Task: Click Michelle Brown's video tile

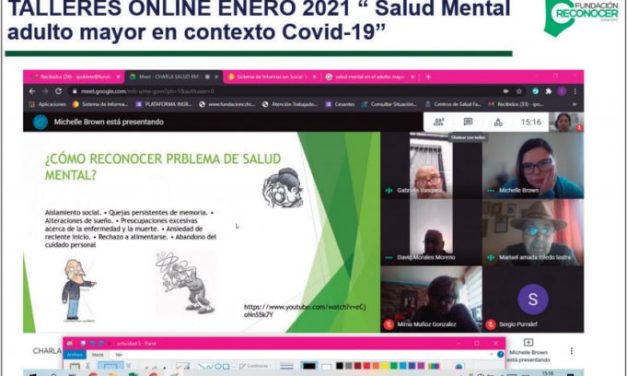Action: (x=533, y=165)
